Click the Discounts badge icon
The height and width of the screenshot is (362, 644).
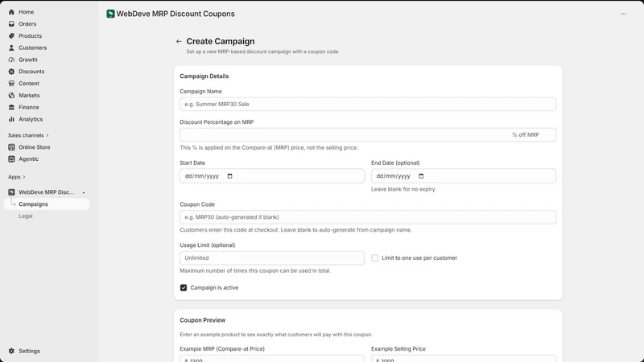(11, 72)
